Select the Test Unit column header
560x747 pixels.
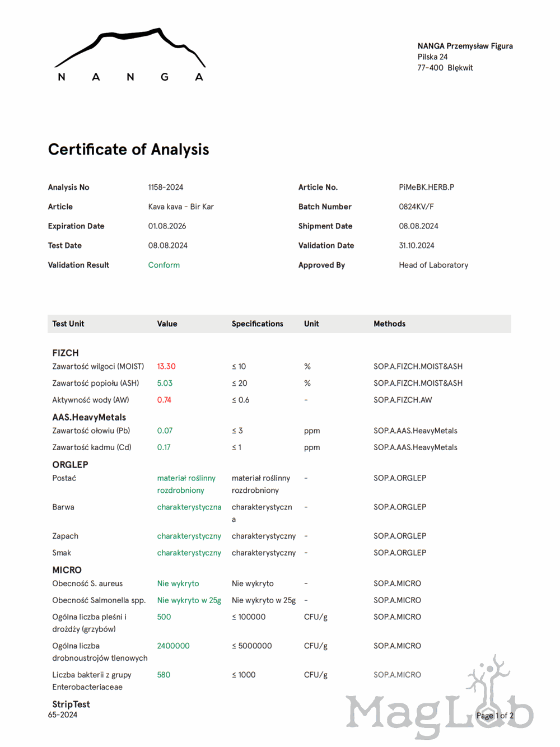68,324
